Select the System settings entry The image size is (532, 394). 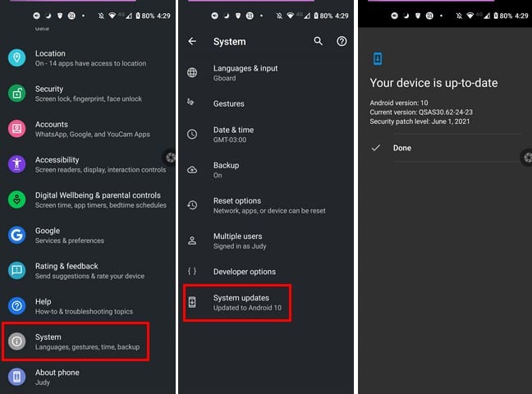point(76,341)
